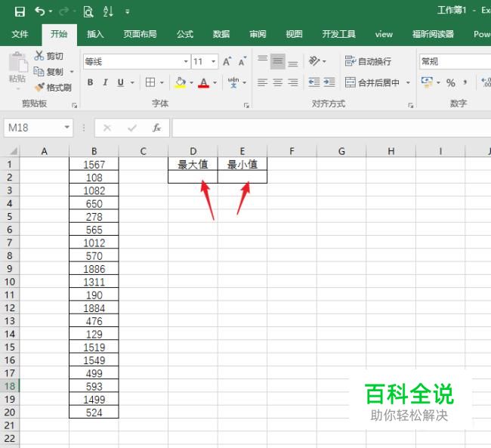Open Print Preview from quick access toolbar
Image resolution: width=491 pixels, height=448 pixels.
click(x=88, y=11)
